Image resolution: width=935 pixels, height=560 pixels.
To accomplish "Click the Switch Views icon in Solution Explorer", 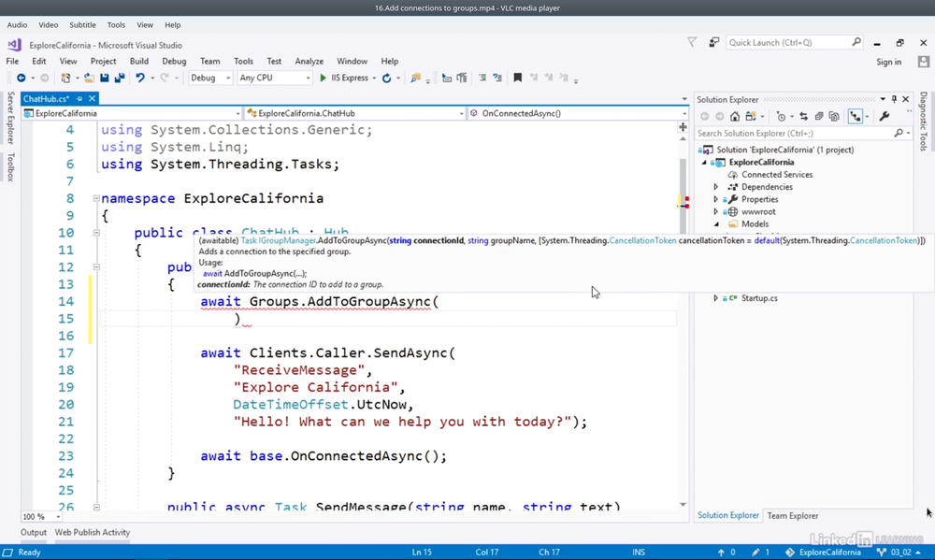I will [751, 116].
